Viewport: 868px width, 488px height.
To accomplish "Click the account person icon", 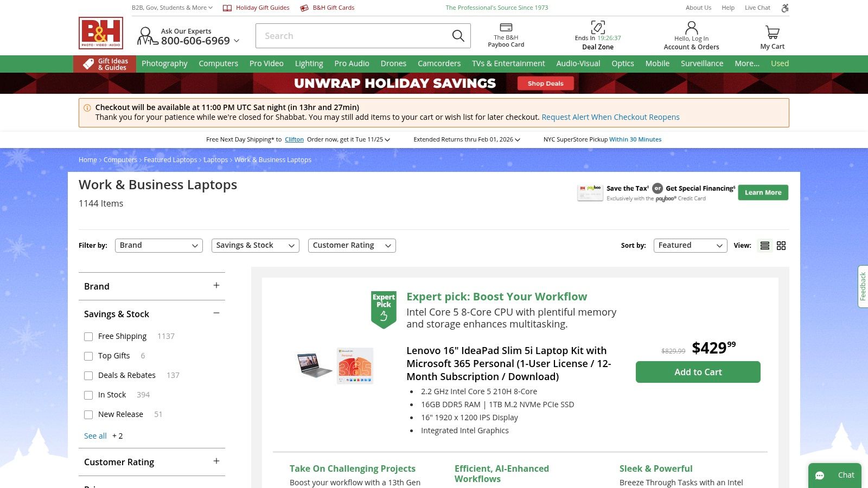I will click(x=691, y=28).
